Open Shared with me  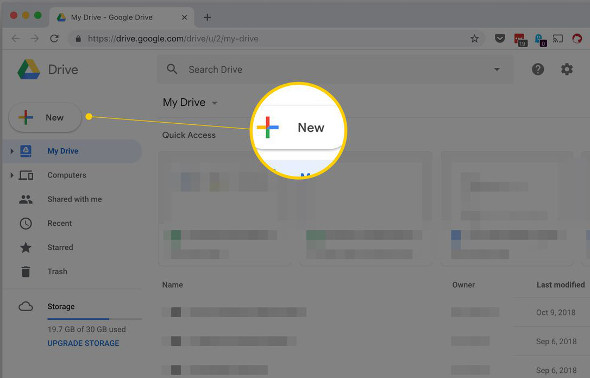click(75, 199)
